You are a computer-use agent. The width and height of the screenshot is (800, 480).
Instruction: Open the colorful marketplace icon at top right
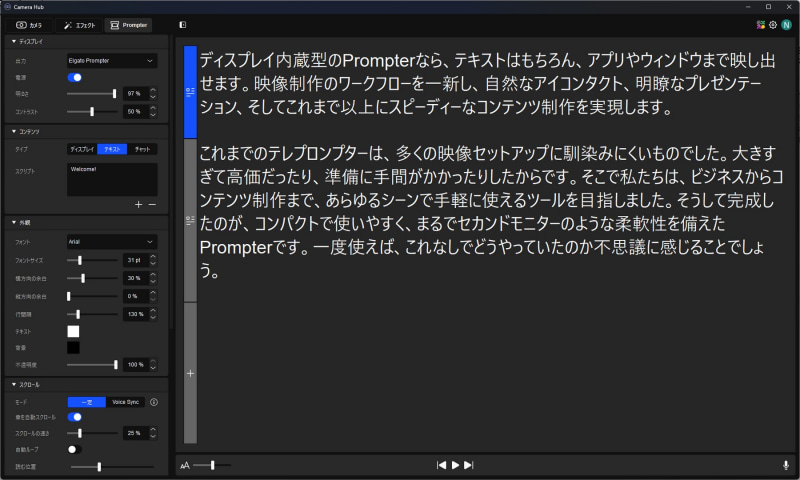tap(760, 24)
